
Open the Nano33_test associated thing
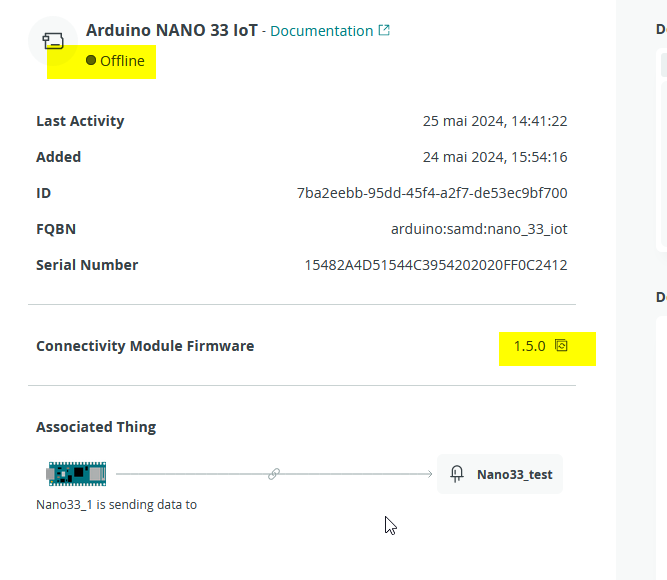[x=513, y=474]
